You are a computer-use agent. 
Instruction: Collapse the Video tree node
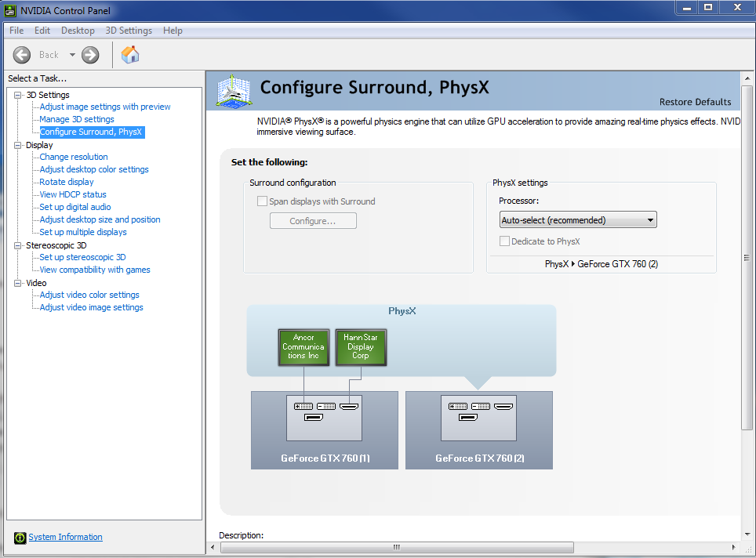coord(18,283)
